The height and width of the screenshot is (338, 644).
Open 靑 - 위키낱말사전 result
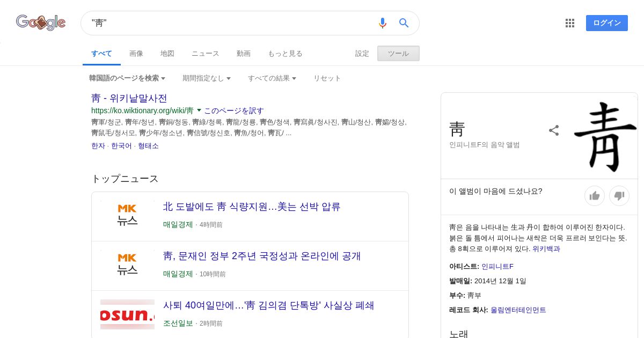(x=129, y=98)
